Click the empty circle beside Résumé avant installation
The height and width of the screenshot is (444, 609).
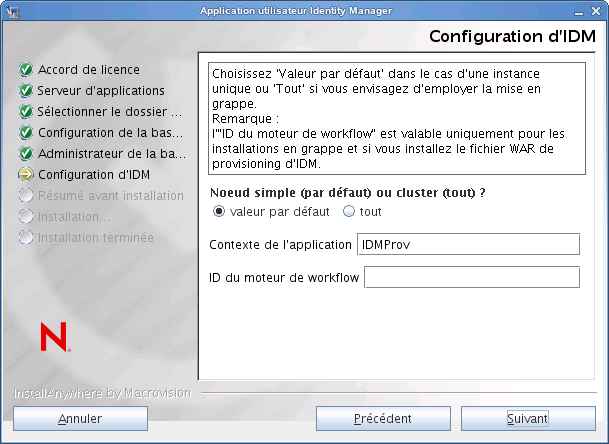[x=26, y=195]
